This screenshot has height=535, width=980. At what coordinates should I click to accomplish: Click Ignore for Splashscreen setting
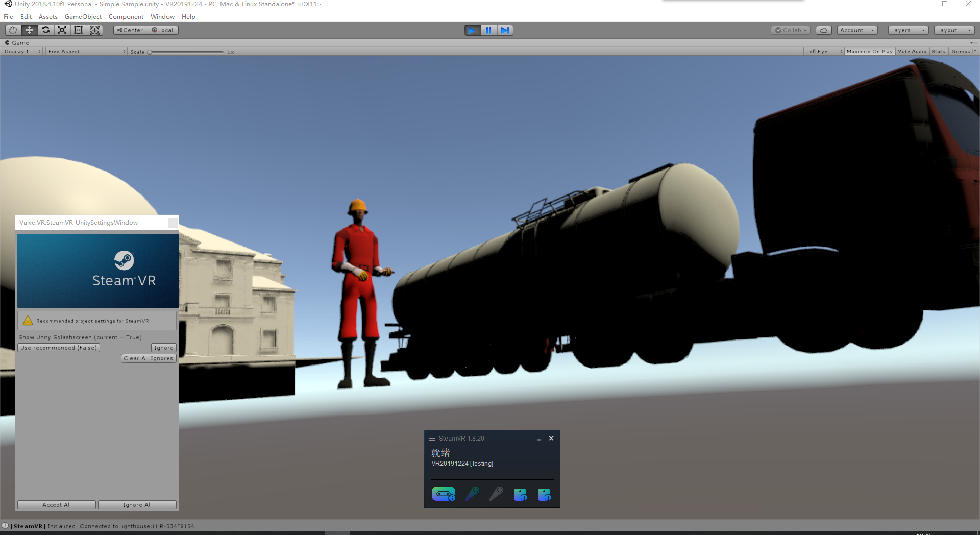(x=164, y=348)
